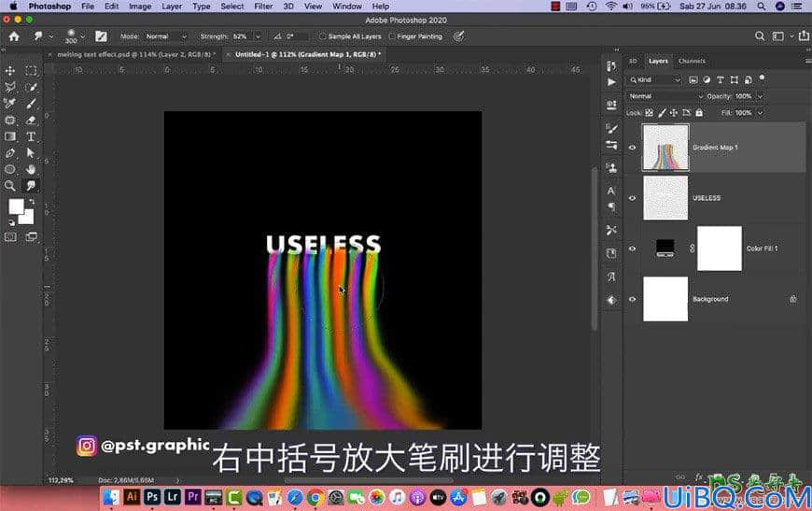Hide the USELESS layer

pyautogui.click(x=632, y=198)
